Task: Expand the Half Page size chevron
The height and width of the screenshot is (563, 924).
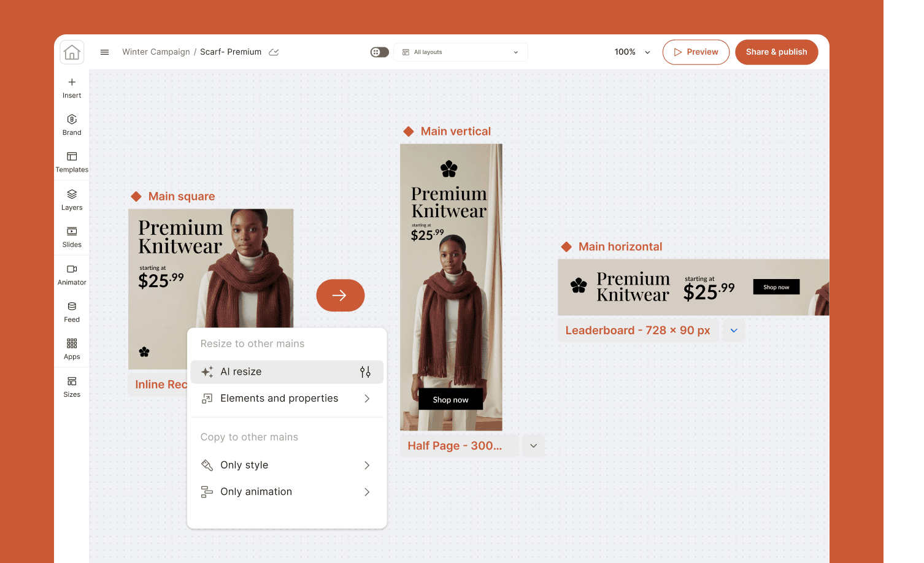Action: pos(533,446)
